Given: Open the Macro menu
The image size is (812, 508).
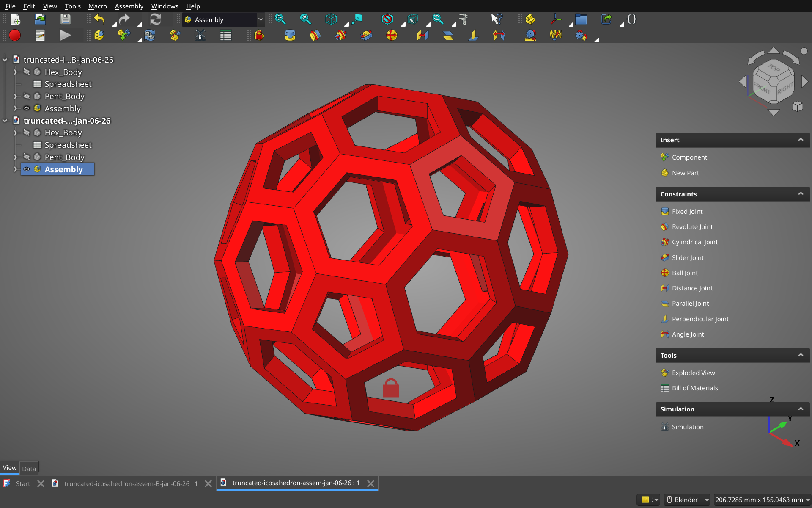Looking at the screenshot, I should [x=97, y=6].
